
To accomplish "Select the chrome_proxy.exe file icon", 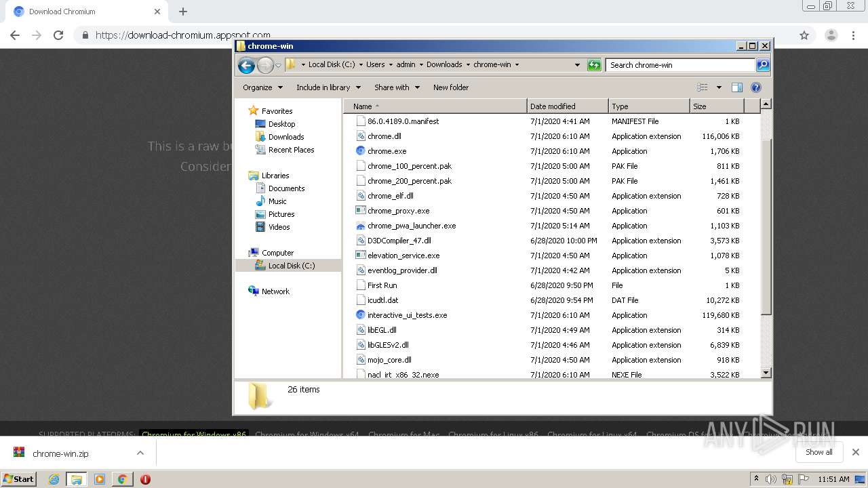I will pyautogui.click(x=361, y=211).
